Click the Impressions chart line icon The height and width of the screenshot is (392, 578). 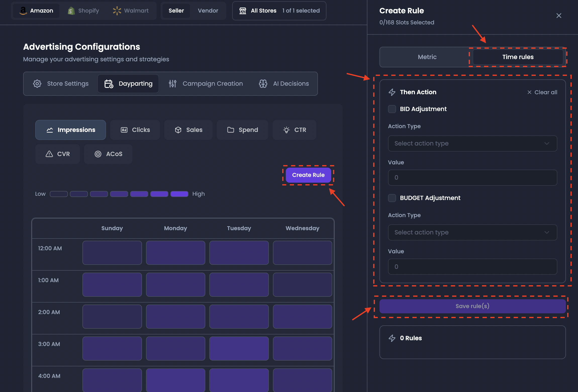point(50,130)
